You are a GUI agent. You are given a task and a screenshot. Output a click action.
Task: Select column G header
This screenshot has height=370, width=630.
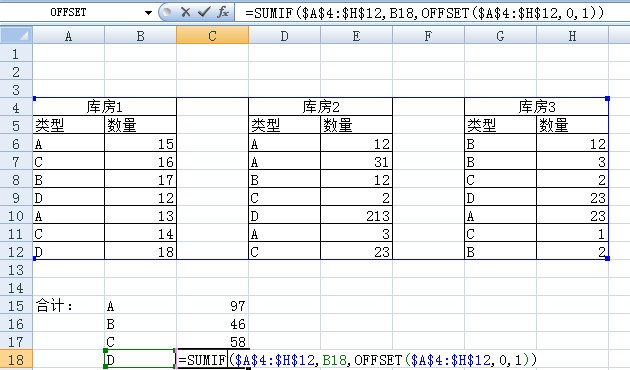click(x=500, y=36)
